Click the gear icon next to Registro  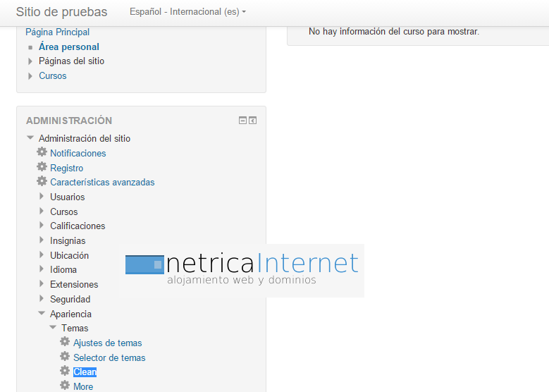pos(42,168)
